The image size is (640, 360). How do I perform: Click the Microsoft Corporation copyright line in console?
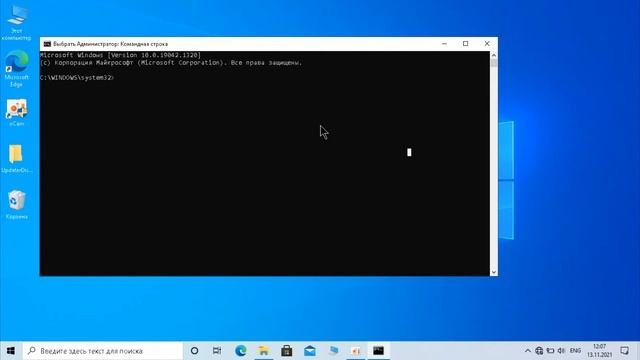(x=171, y=63)
